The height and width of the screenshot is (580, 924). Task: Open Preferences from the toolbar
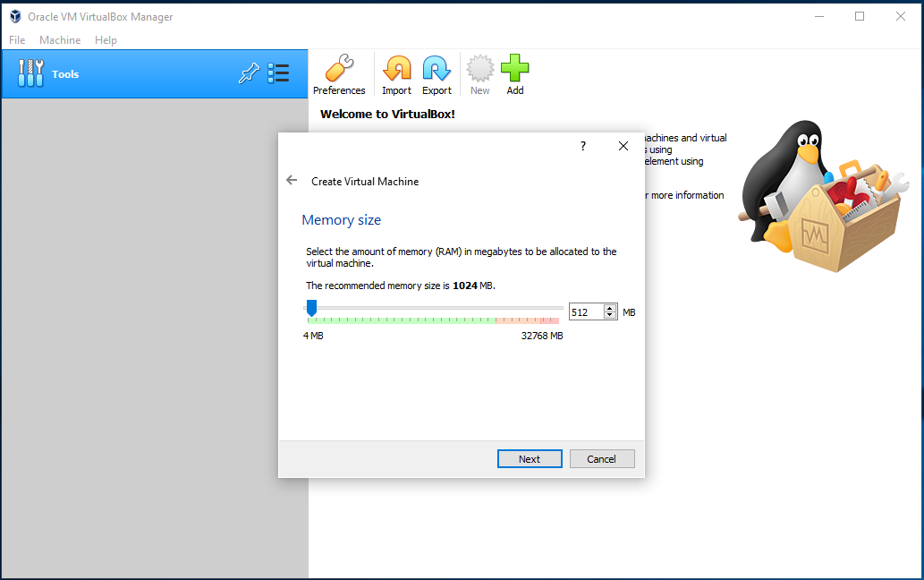click(339, 75)
